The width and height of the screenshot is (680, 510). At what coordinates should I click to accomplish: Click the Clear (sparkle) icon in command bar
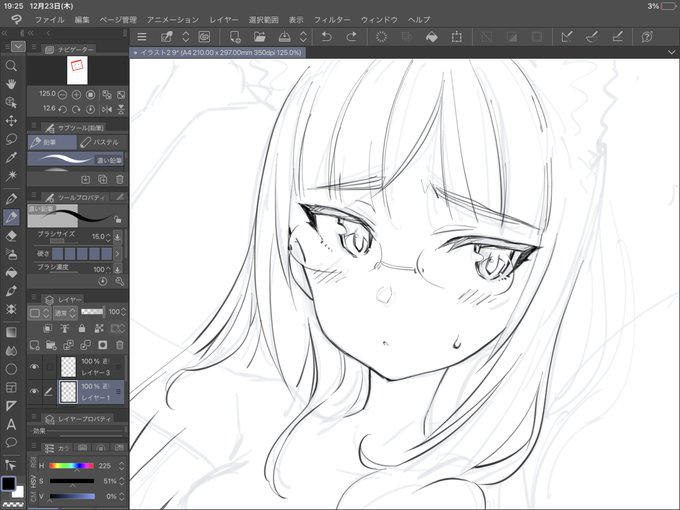[x=381, y=37]
